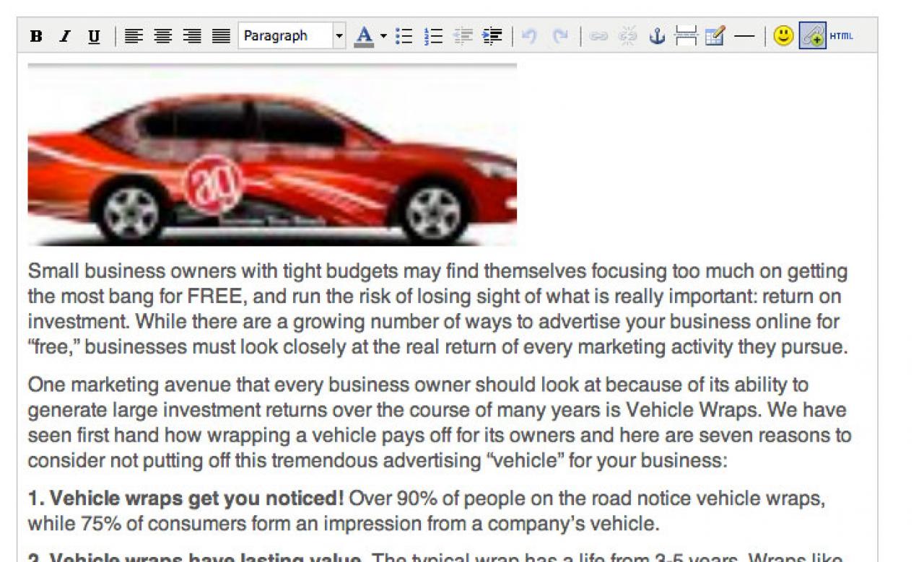
Task: Align text right
Action: pyautogui.click(x=192, y=35)
